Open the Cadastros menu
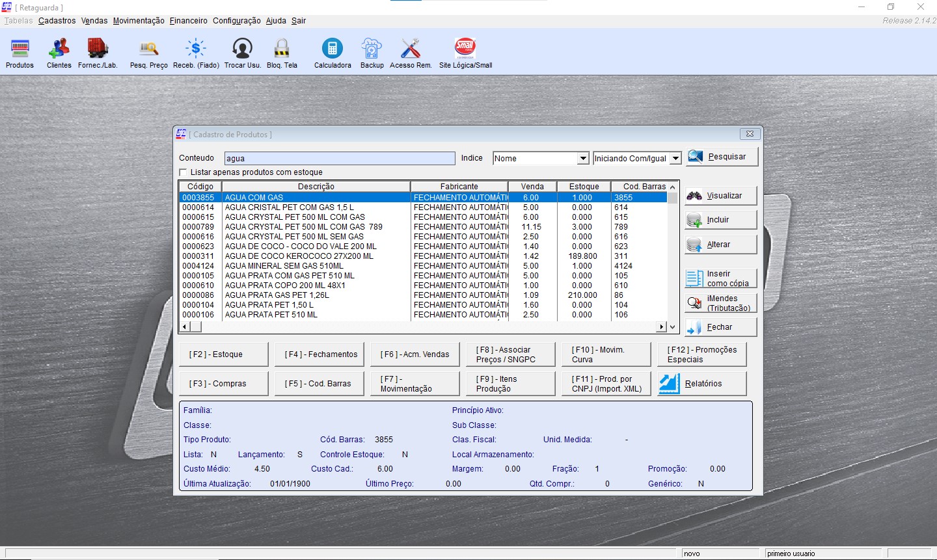 (57, 21)
